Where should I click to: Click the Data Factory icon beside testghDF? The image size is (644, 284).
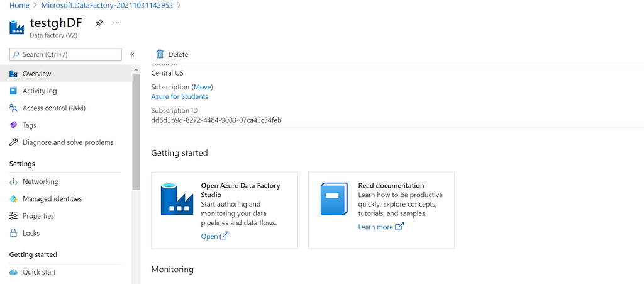click(x=17, y=27)
